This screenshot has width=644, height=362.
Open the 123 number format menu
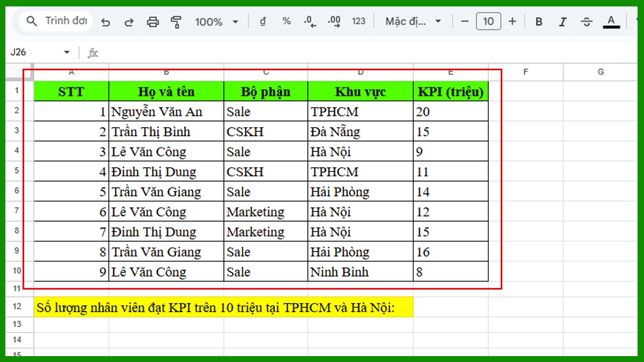point(358,21)
